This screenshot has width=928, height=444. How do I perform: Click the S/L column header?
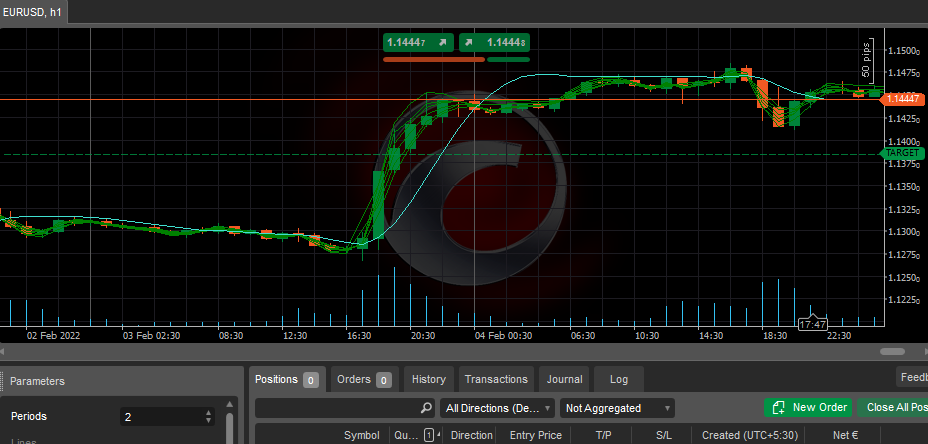664,435
